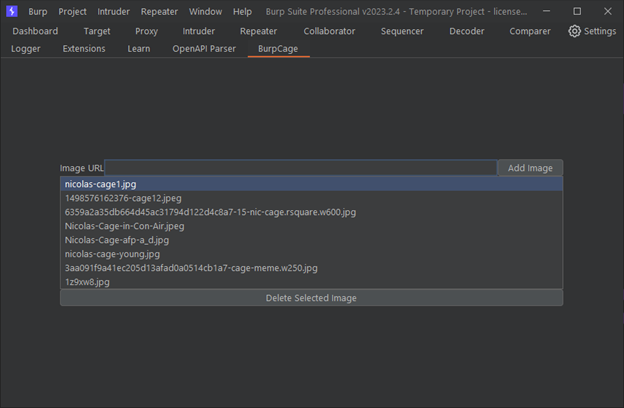This screenshot has width=624, height=408.
Task: Select the BurpCage tab
Action: [278, 49]
